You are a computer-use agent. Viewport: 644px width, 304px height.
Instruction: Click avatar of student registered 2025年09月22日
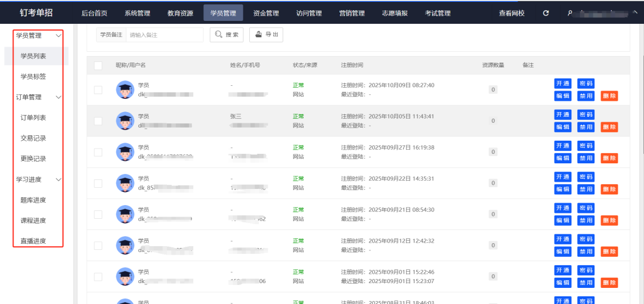coord(125,183)
